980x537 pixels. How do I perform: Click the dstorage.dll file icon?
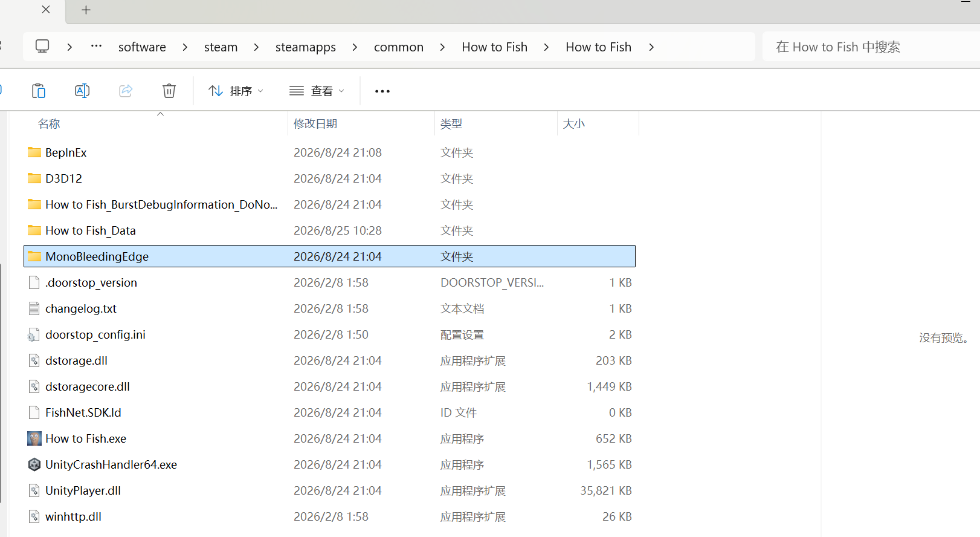pyautogui.click(x=34, y=360)
